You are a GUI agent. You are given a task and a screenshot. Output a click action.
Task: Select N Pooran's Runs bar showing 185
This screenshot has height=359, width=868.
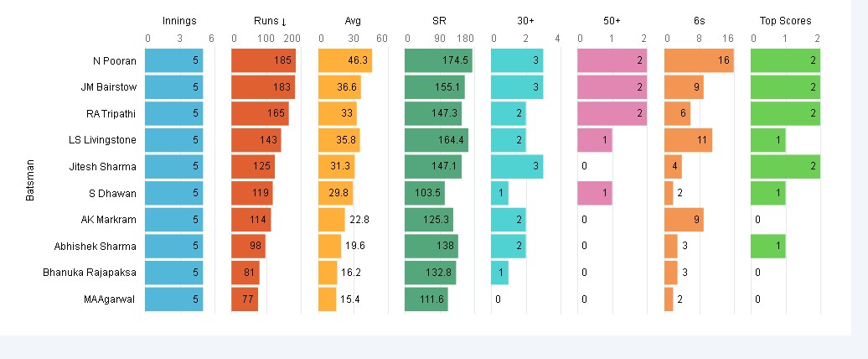pos(262,60)
